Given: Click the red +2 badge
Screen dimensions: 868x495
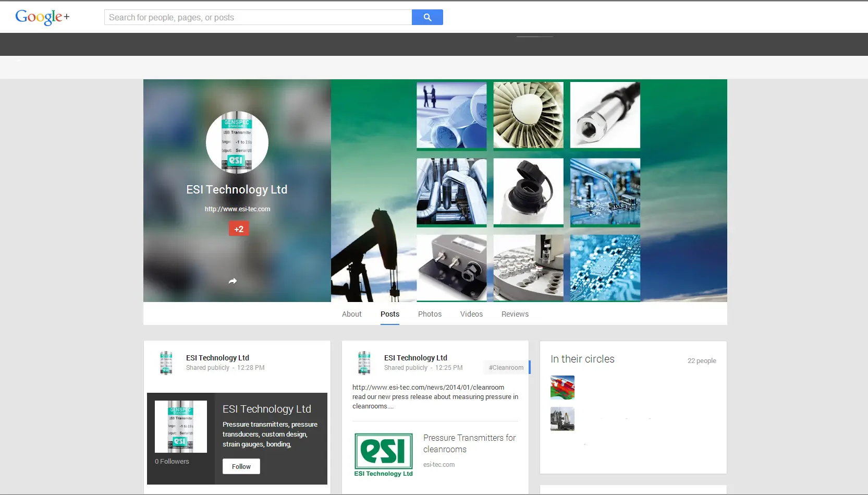Looking at the screenshot, I should pyautogui.click(x=239, y=229).
